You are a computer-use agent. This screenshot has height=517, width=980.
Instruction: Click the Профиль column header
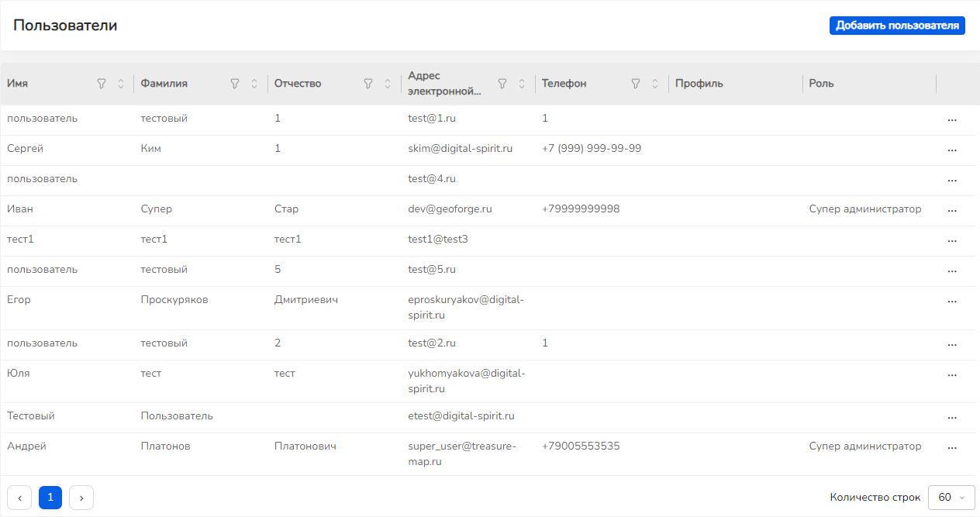[x=699, y=84]
